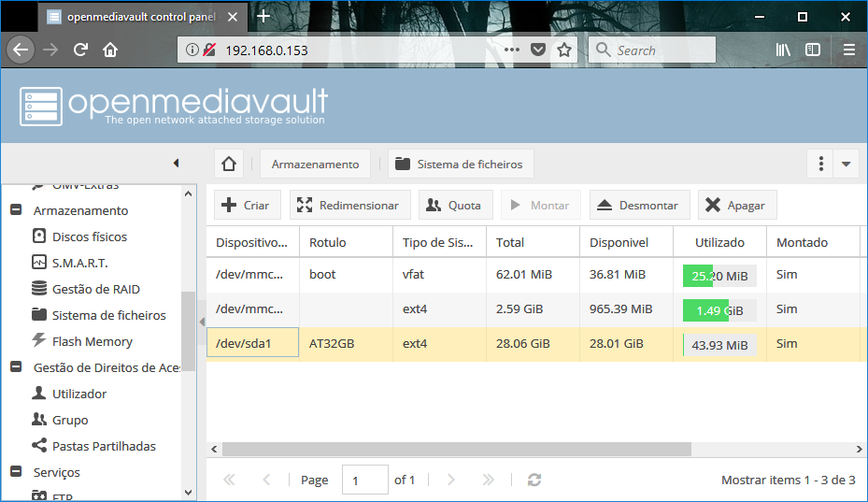Collapse the Armazenamento tree section

tap(16, 210)
